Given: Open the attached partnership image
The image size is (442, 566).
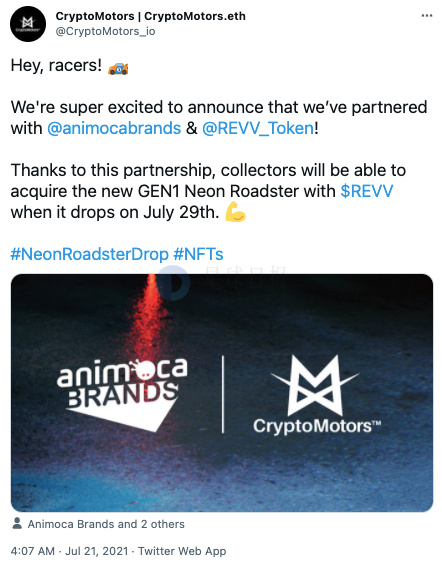Looking at the screenshot, I should coord(222,393).
